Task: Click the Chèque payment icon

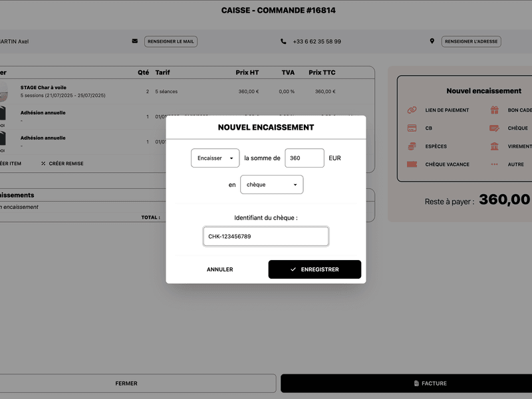Action: point(494,128)
